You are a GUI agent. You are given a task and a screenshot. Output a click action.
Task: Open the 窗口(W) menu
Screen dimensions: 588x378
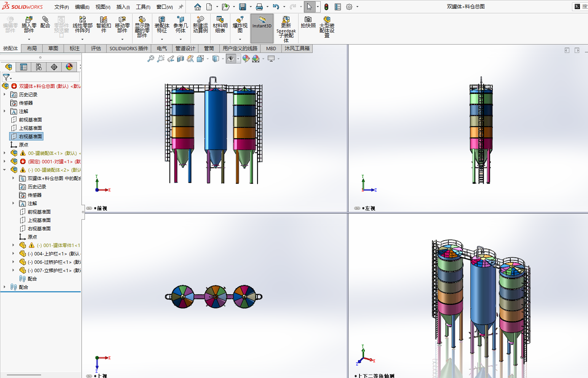coord(165,7)
